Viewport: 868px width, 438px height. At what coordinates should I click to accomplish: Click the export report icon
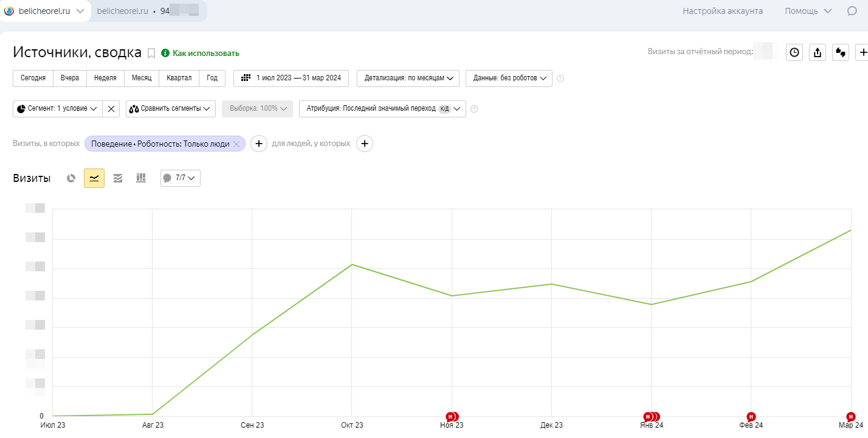(818, 52)
